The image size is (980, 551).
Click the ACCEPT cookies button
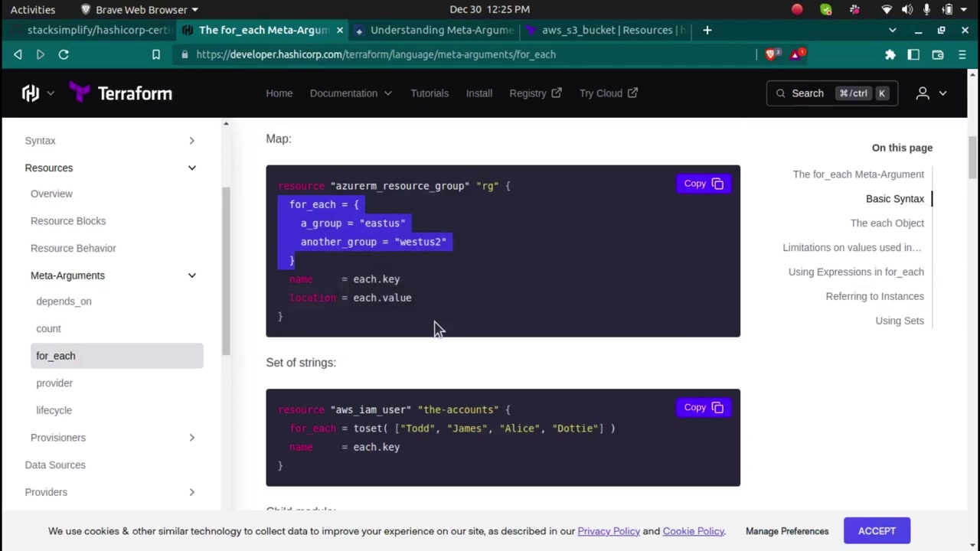point(877,531)
